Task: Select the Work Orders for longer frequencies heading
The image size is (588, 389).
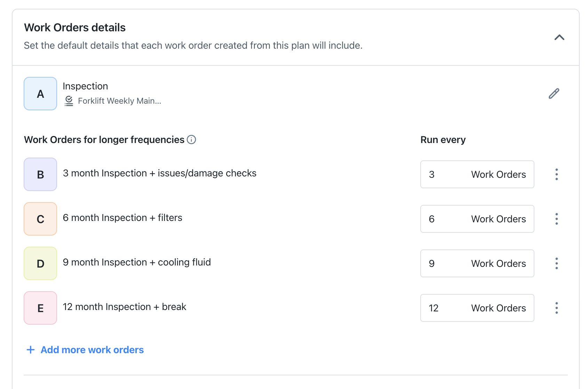Action: click(104, 140)
